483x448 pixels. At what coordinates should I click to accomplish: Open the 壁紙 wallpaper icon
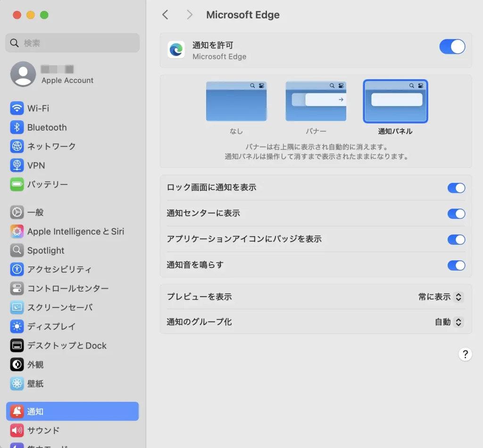[x=17, y=383]
